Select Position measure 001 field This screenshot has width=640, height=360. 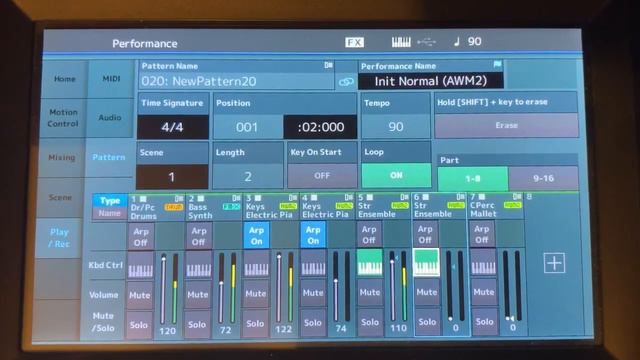(x=247, y=127)
